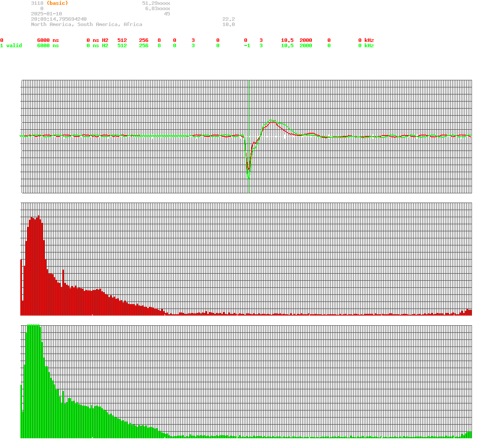The image size is (483, 448).
Task: Click '6000 ns' in the red channel row
Action: [x=48, y=41]
